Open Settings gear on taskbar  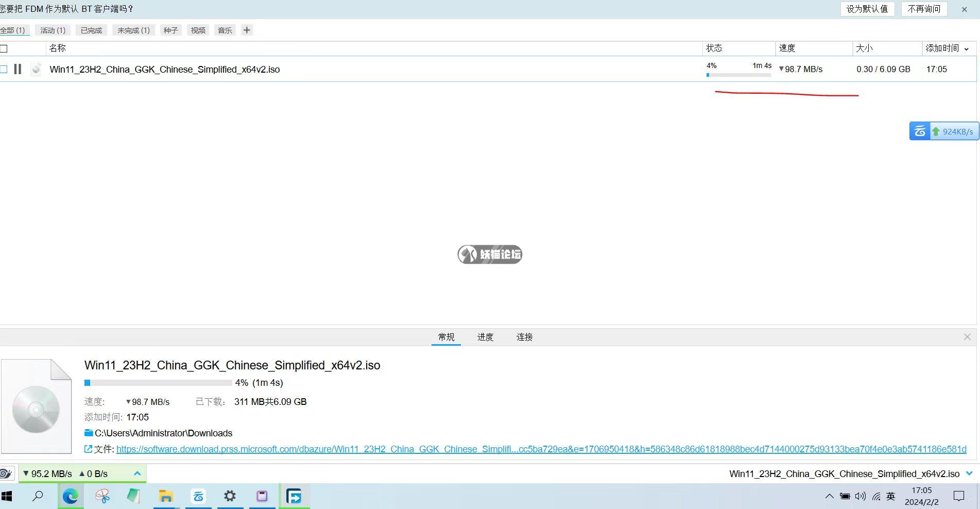(230, 496)
